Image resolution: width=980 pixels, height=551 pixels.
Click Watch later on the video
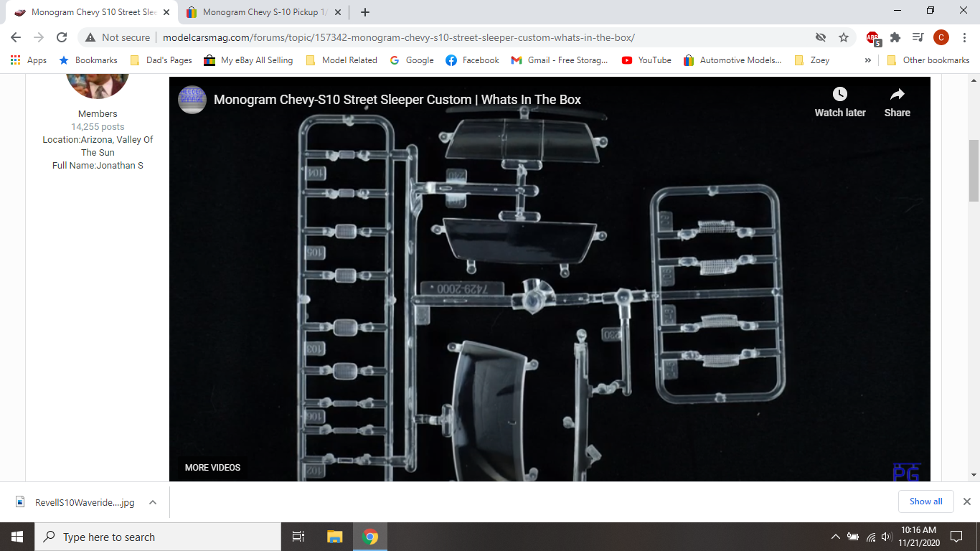click(840, 102)
